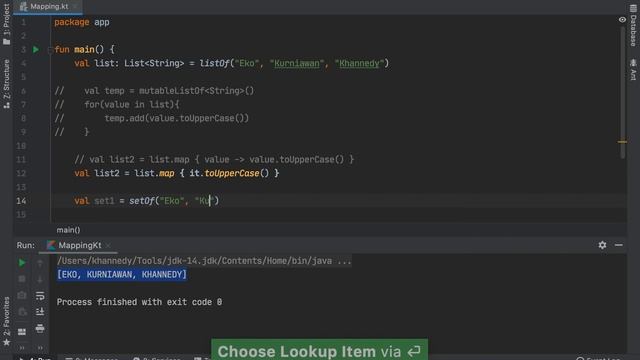Image resolution: width=640 pixels, height=360 pixels.
Task: Click the exit icon below the camera
Action: click(22, 312)
